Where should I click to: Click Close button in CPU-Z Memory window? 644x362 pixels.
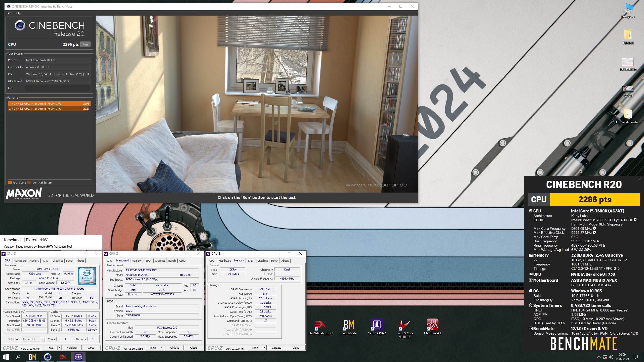tap(296, 348)
